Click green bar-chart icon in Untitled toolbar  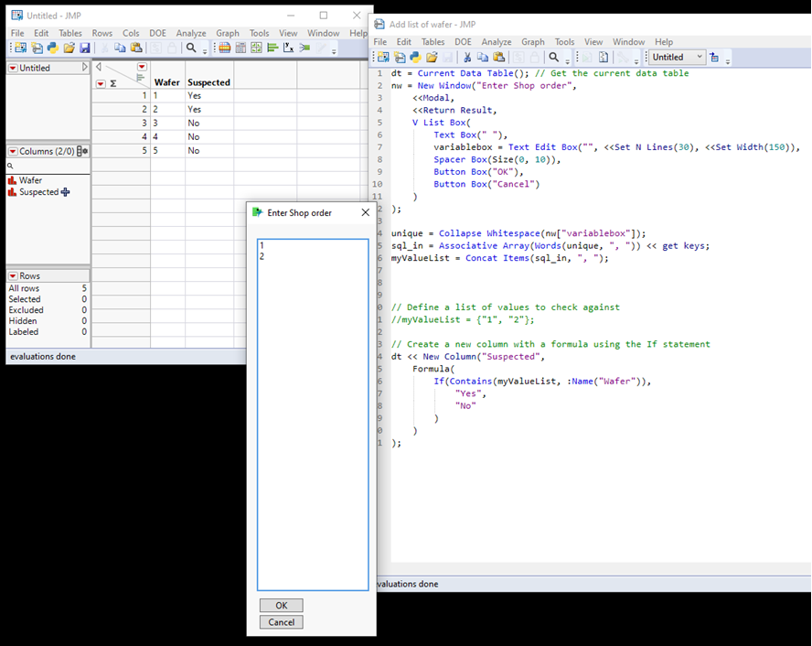point(272,48)
